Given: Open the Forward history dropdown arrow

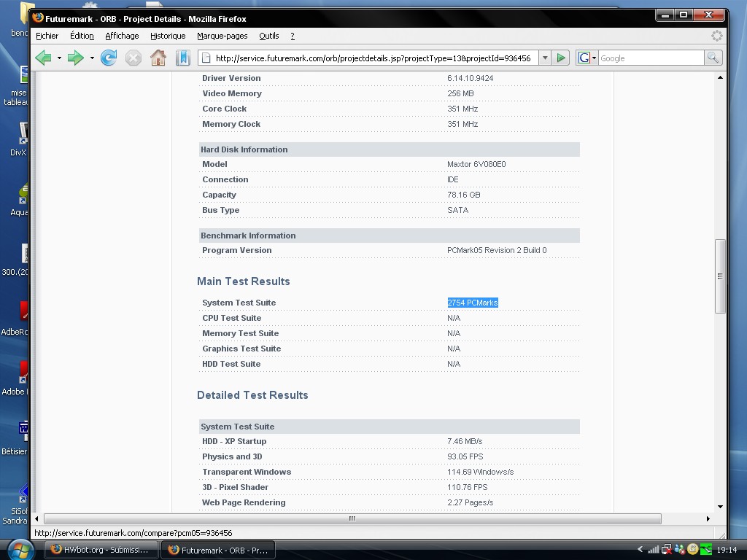Looking at the screenshot, I should [92, 58].
